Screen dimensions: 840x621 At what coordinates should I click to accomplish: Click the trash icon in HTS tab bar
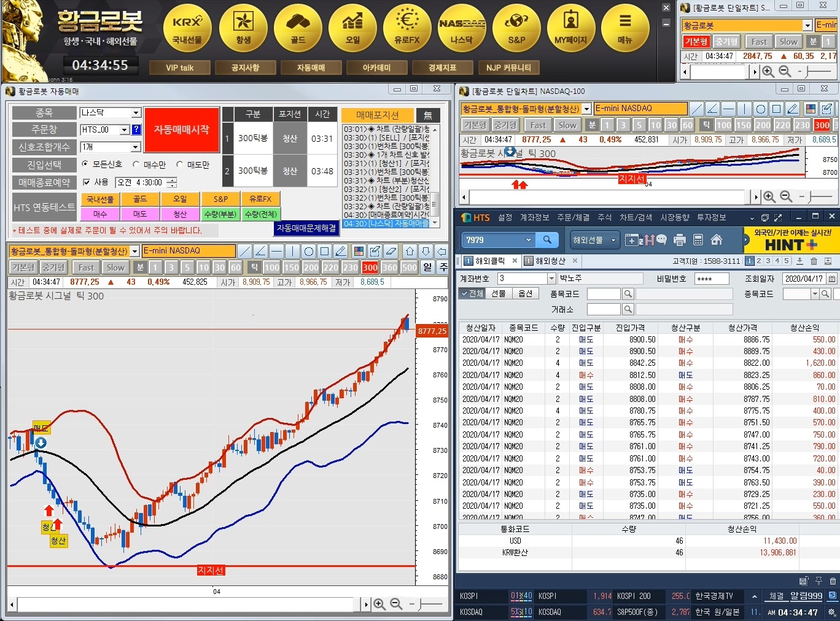[814, 261]
